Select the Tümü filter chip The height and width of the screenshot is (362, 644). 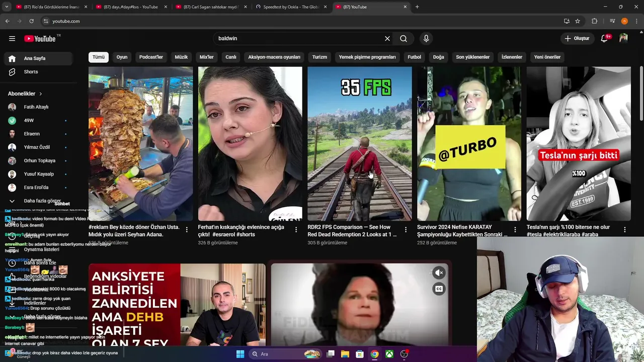coord(99,57)
